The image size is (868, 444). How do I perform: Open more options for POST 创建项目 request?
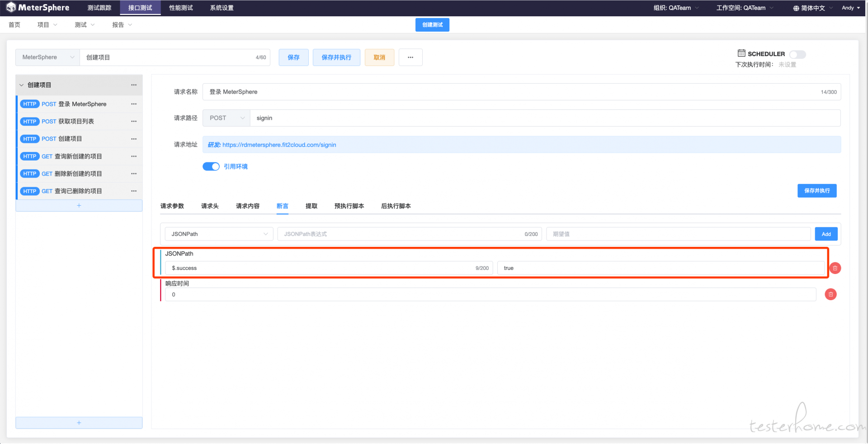(134, 139)
